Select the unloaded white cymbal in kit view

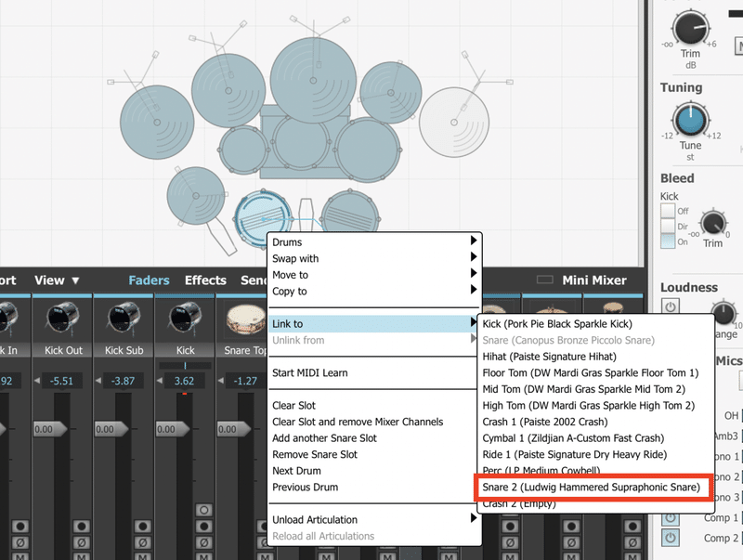[454, 123]
